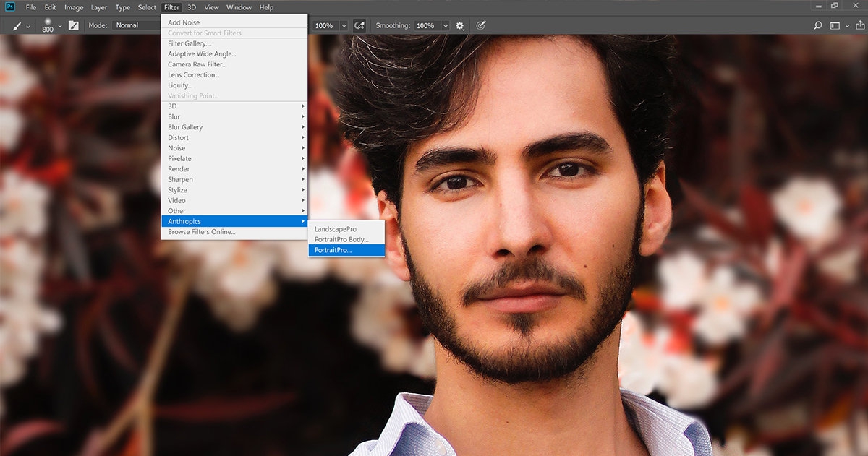
Task: Click the search magnifier icon
Action: pyautogui.click(x=818, y=25)
